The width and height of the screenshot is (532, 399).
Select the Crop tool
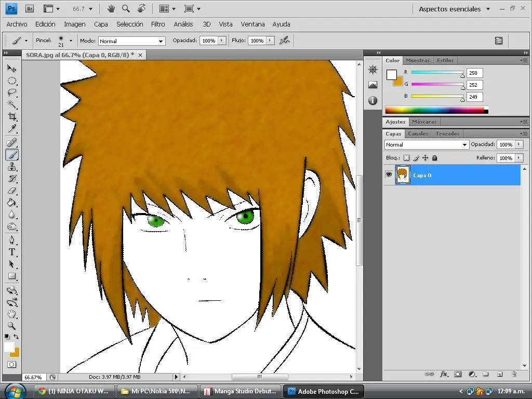pos(12,117)
